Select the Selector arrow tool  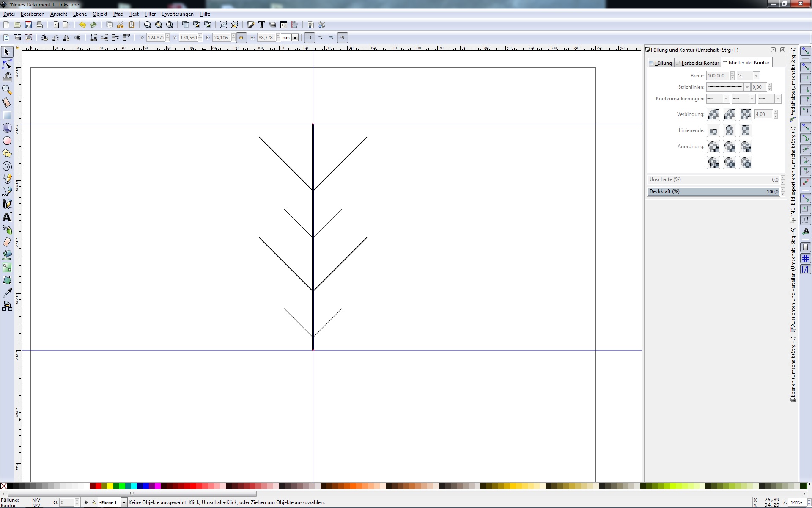7,52
